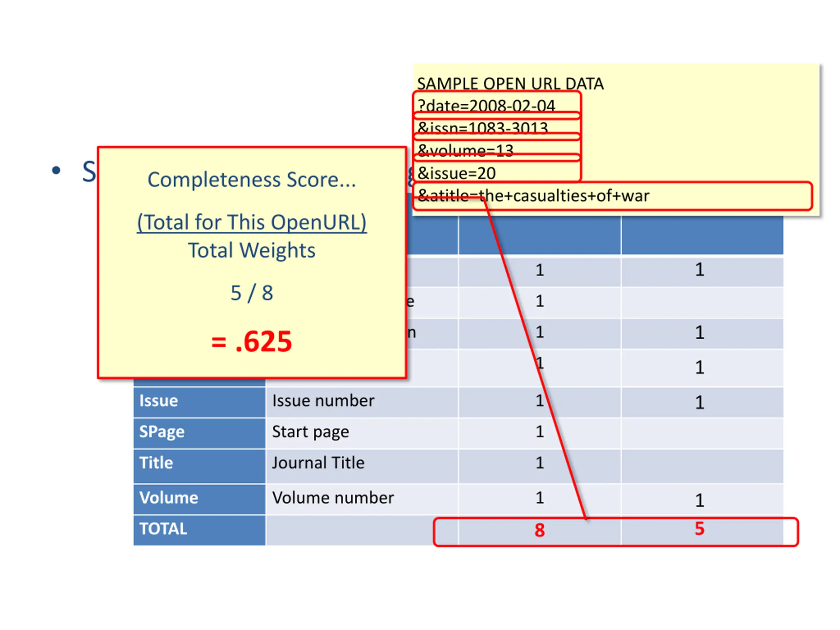Click the '5 / 8' fraction text
This screenshot has width=840, height=630.
[252, 293]
